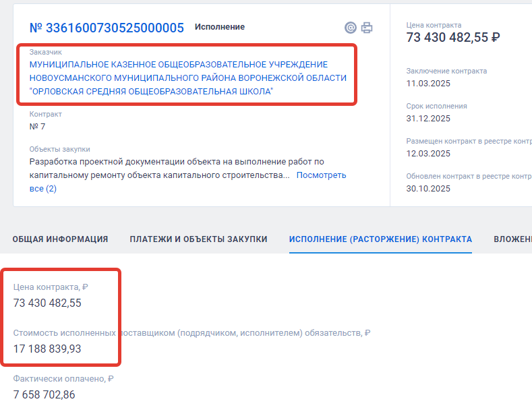
Task: Switch to the 'Общая информация' tab
Action: tap(60, 239)
